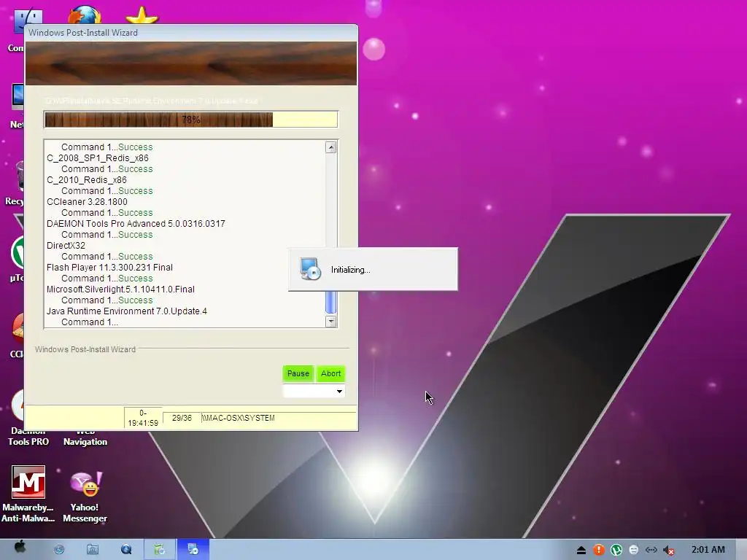This screenshot has height=560, width=747.
Task: Select Flash Player 11.3.300.231 Final entry
Action: pyautogui.click(x=109, y=268)
